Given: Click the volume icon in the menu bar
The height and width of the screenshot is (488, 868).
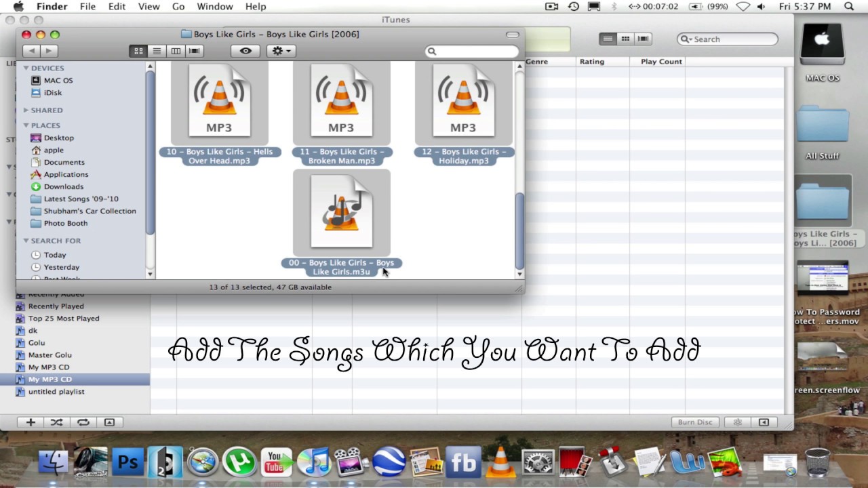Looking at the screenshot, I should (x=762, y=7).
